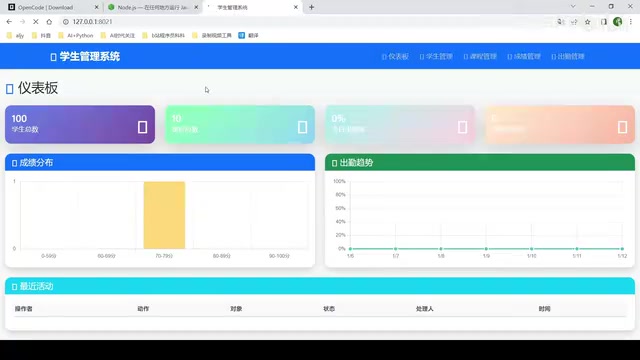Click the 操作者 column header
Viewport: 640px width, 360px height.
click(24, 309)
